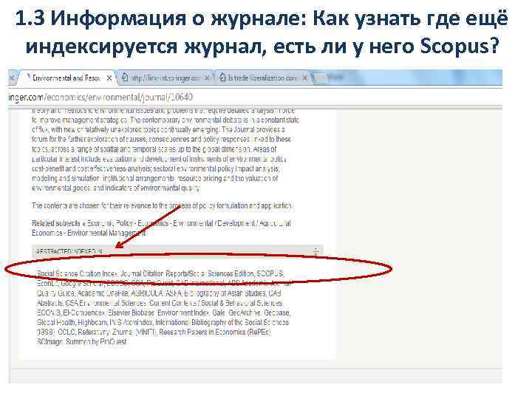The image size is (532, 399).
Task: Select the text Social Science Citation Index
Action: tap(77, 273)
